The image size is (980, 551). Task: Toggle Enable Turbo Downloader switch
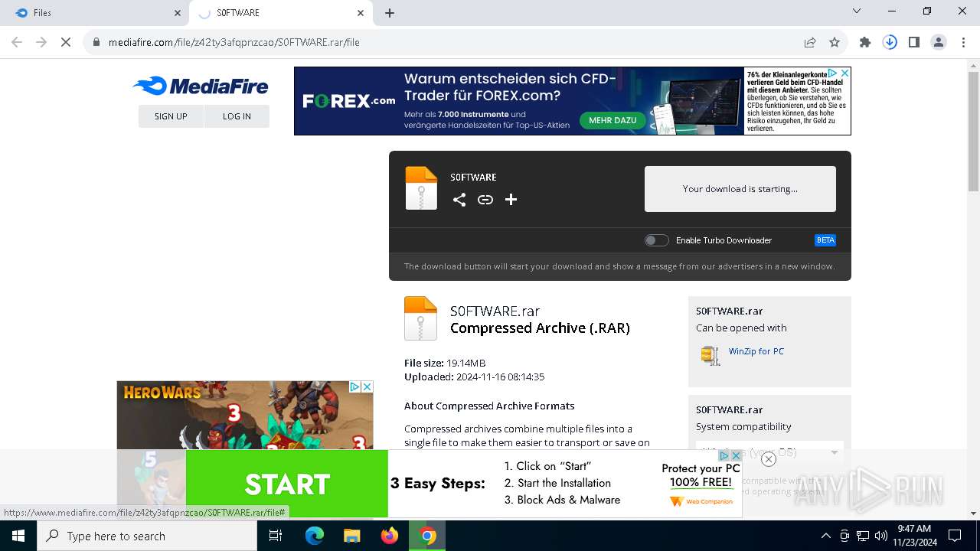[x=656, y=240]
